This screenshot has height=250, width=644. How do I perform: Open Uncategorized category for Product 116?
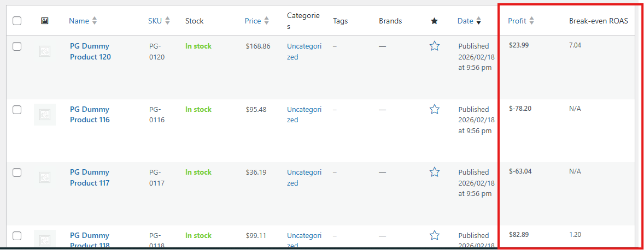[x=304, y=114]
